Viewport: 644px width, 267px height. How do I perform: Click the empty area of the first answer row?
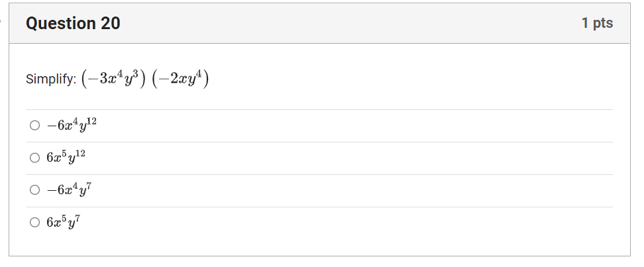point(353,126)
